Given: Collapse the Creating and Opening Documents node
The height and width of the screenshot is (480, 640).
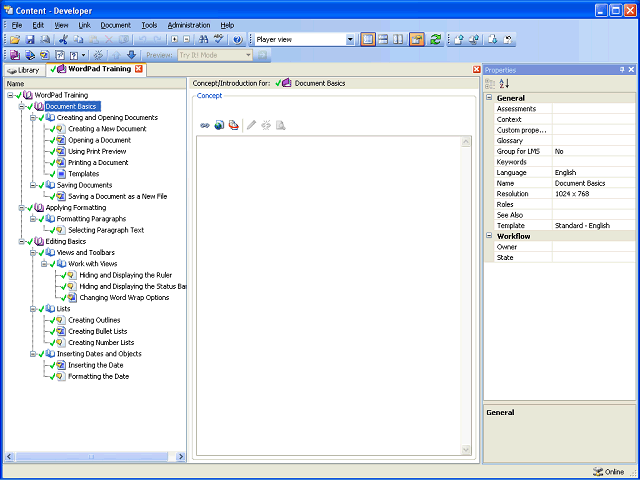Looking at the screenshot, I should [x=33, y=118].
